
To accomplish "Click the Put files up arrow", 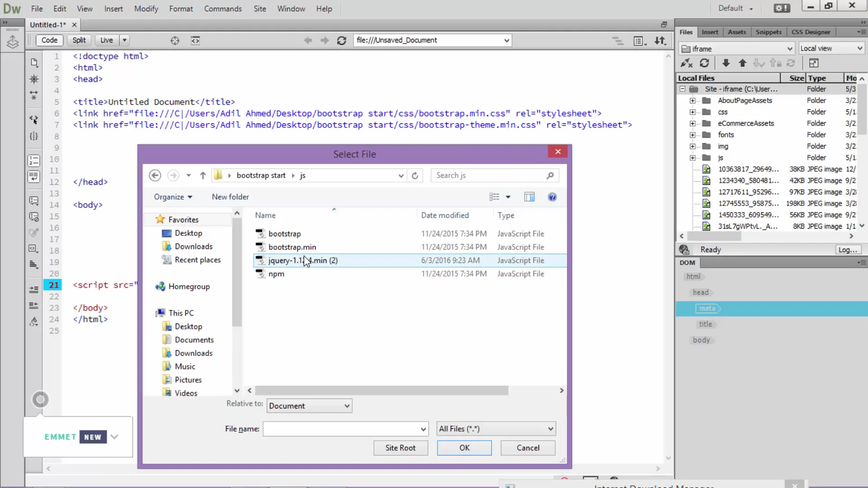I will (x=742, y=63).
